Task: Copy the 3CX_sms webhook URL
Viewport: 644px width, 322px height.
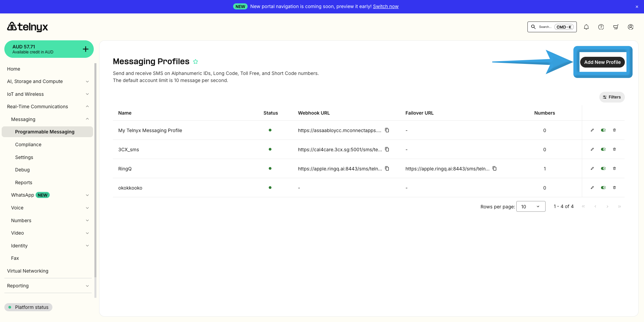Action: coord(387,149)
